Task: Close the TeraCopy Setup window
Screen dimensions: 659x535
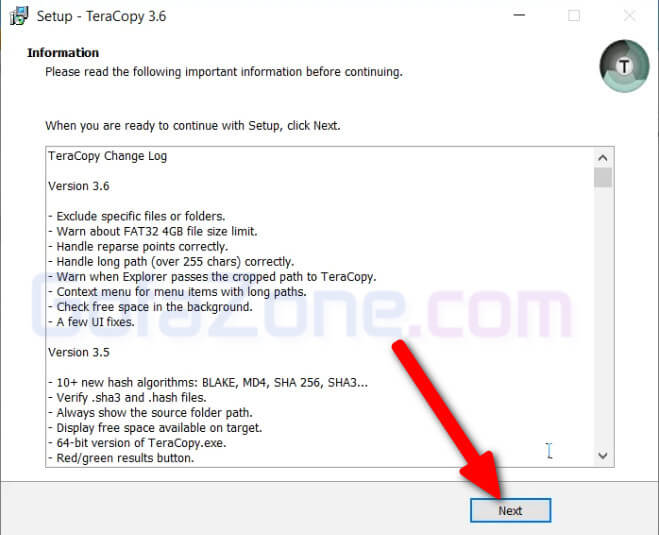Action: coord(628,16)
